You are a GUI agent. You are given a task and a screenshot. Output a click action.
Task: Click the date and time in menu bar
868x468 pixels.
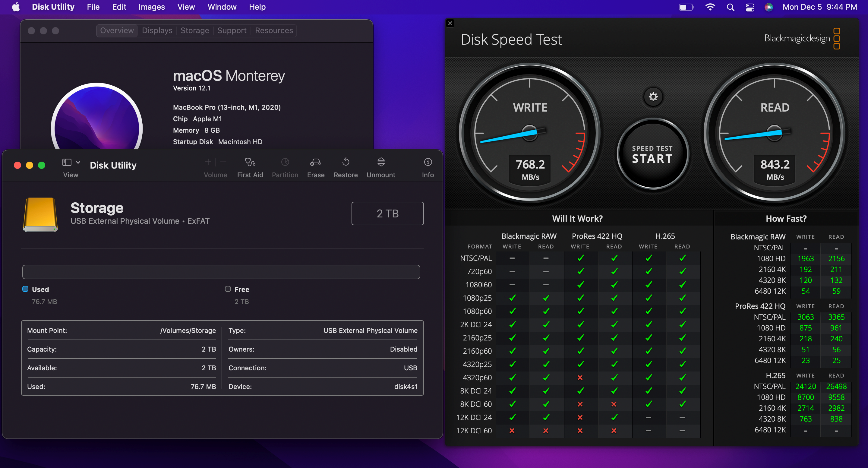[819, 7]
